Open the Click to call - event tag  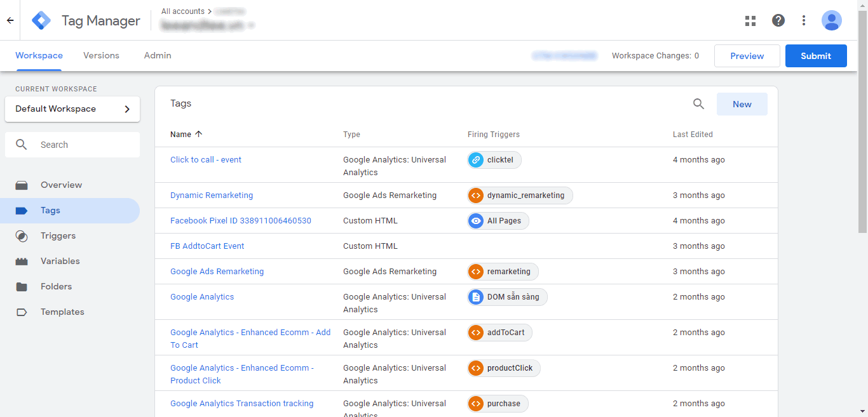pos(206,160)
